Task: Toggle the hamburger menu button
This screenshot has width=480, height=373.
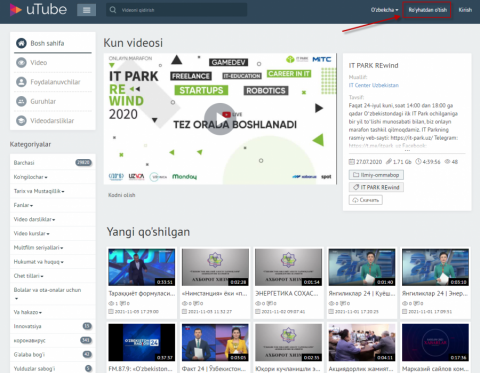Action: click(x=86, y=10)
